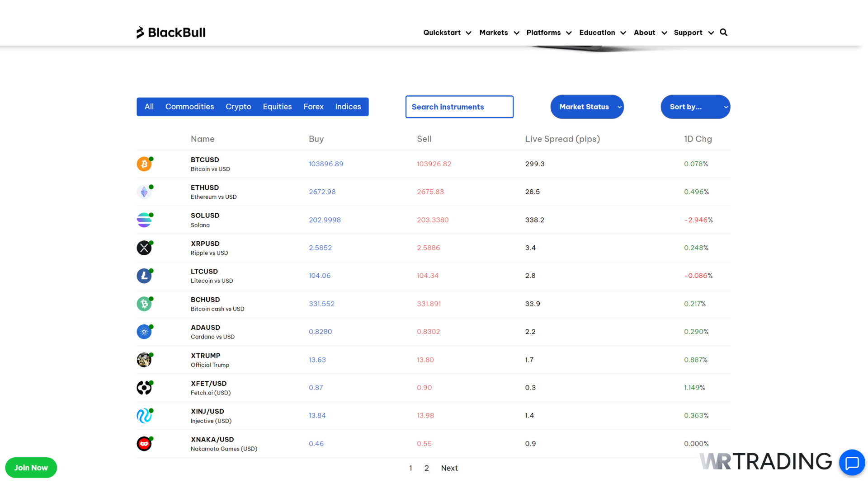Click the ETHUSD instrument name
The height and width of the screenshot is (488, 868).
click(205, 188)
